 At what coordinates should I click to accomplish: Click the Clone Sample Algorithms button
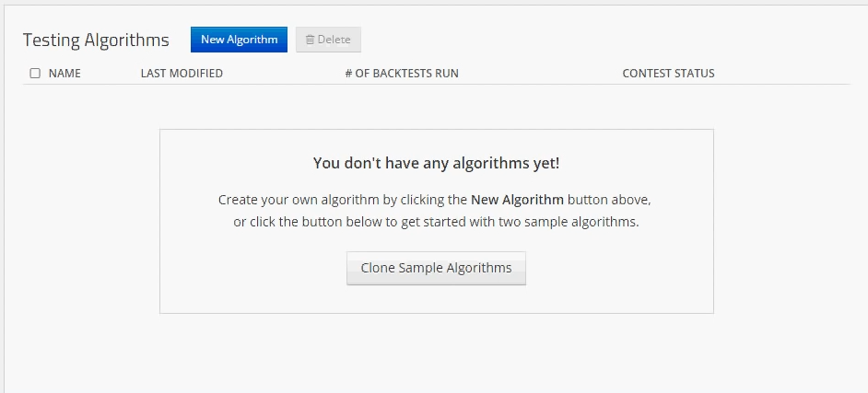tap(436, 268)
